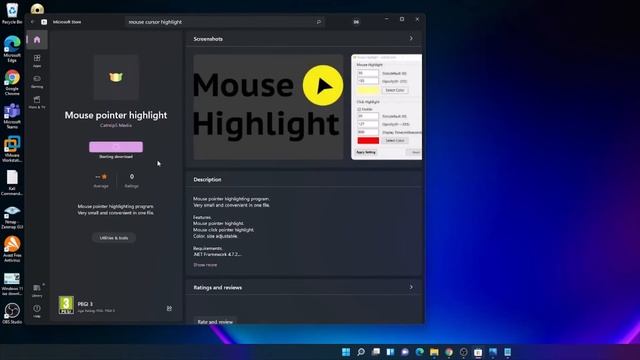
Task: Select the Google Chrome desktop shortcut
Action: click(x=12, y=82)
